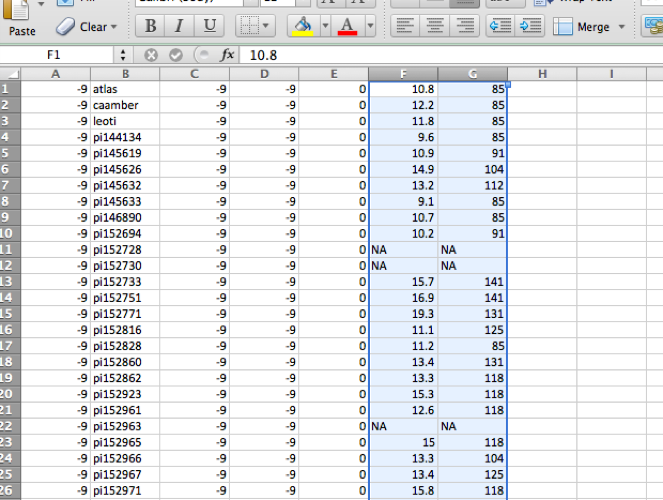
Task: Center text horizontally
Action: pos(435,26)
